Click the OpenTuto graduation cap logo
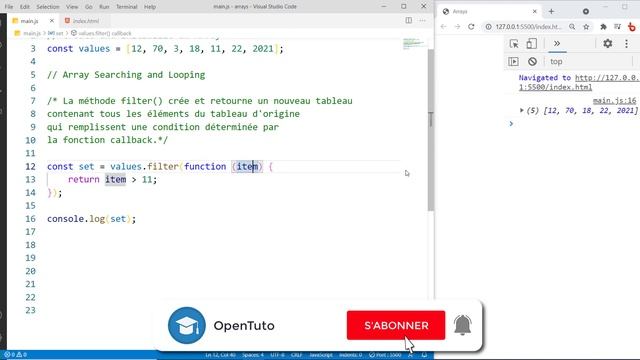Image resolution: width=640 pixels, height=360 pixels. 187,325
